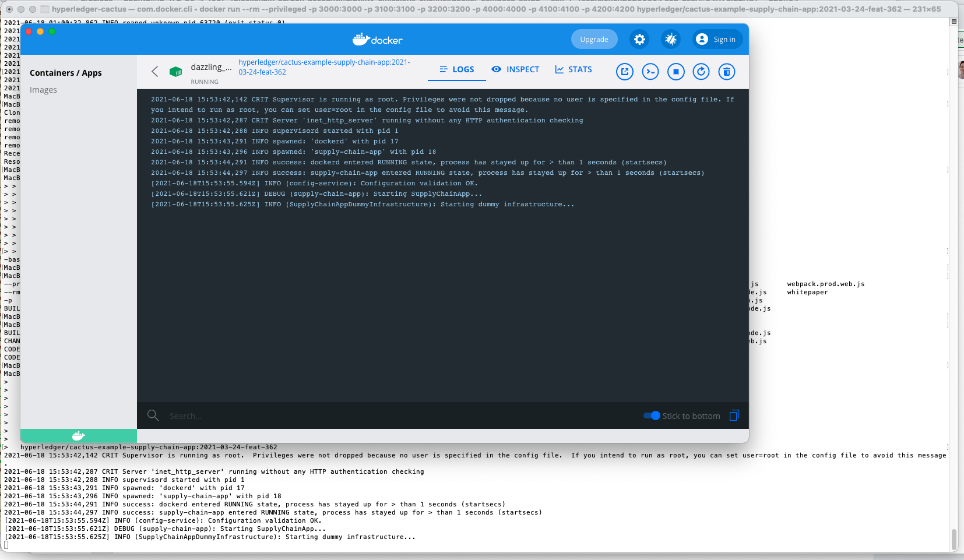Open the Troubleshoot bug icon

tap(670, 39)
